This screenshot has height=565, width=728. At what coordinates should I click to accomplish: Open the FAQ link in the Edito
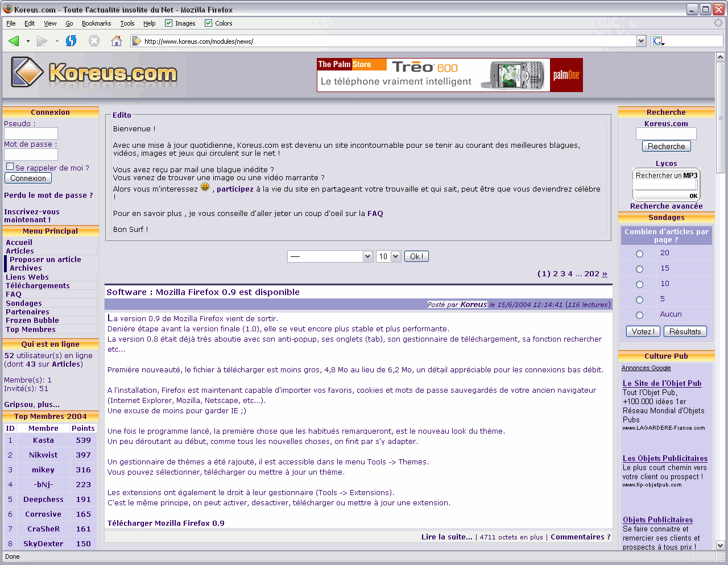[375, 213]
